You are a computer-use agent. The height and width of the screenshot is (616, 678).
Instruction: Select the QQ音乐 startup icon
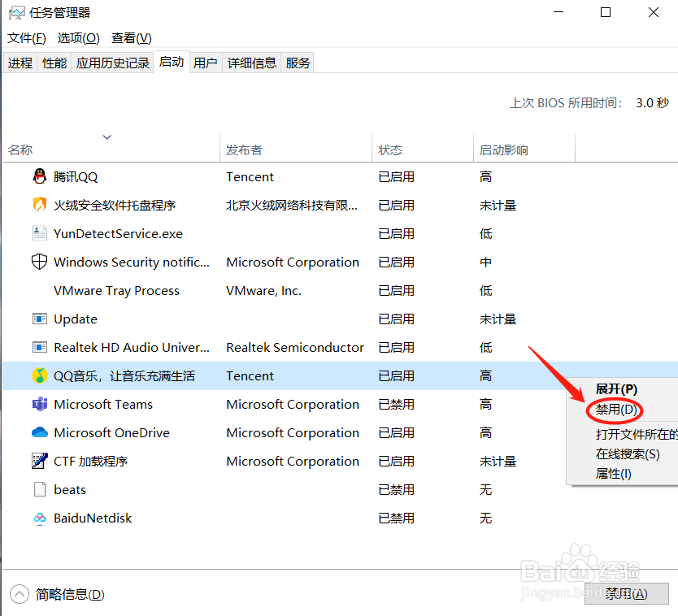[x=39, y=375]
